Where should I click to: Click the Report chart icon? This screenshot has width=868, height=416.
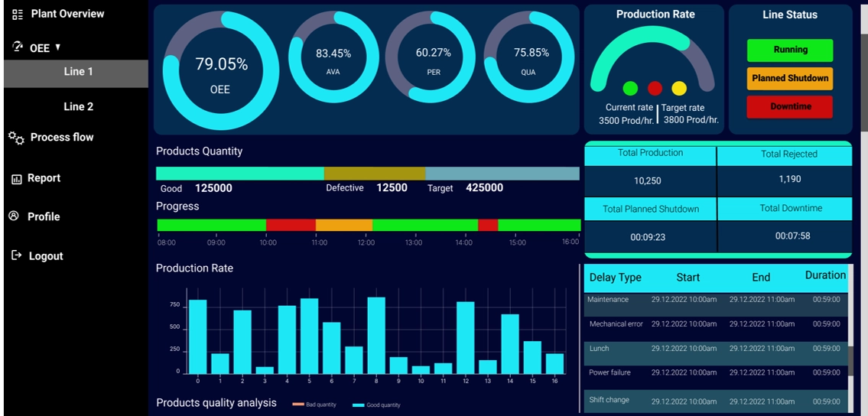16,179
